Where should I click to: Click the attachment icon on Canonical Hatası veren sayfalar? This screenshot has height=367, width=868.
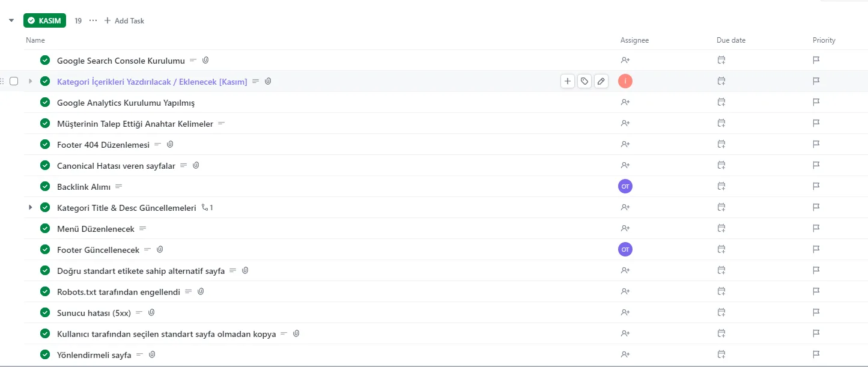click(x=196, y=165)
